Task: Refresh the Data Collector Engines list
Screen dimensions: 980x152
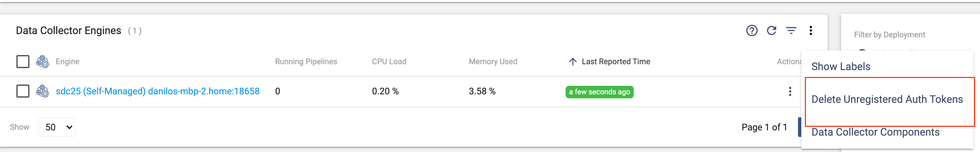Action: (x=771, y=30)
